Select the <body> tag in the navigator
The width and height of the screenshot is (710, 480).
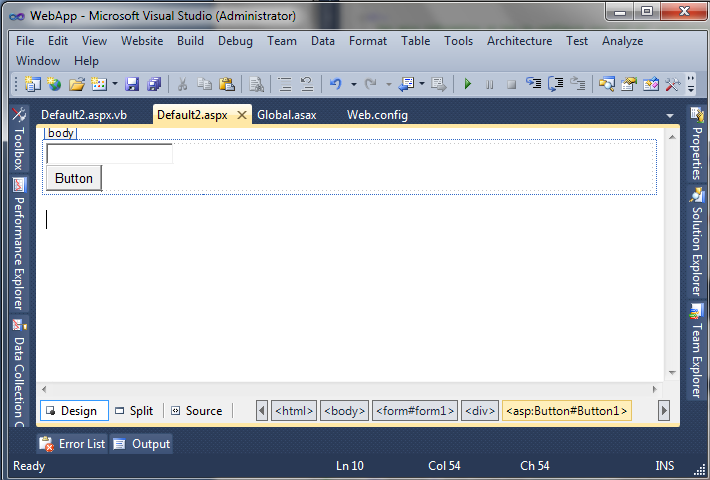345,411
